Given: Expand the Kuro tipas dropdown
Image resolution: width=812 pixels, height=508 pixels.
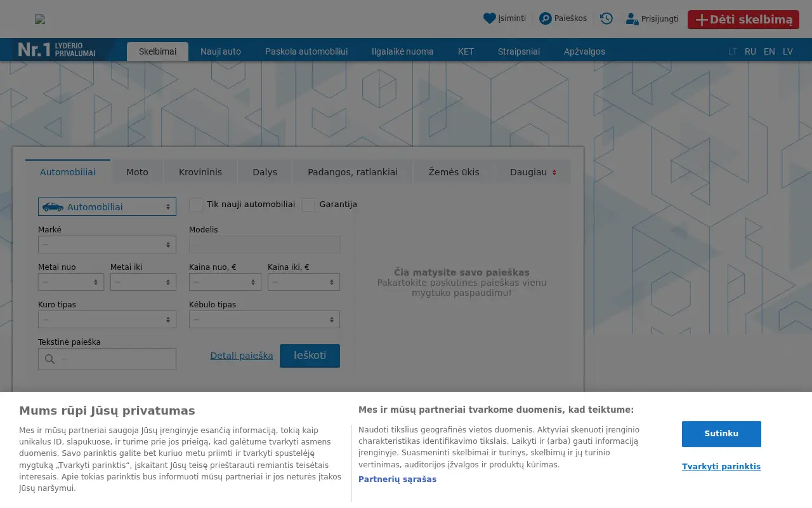Looking at the screenshot, I should coord(107,319).
